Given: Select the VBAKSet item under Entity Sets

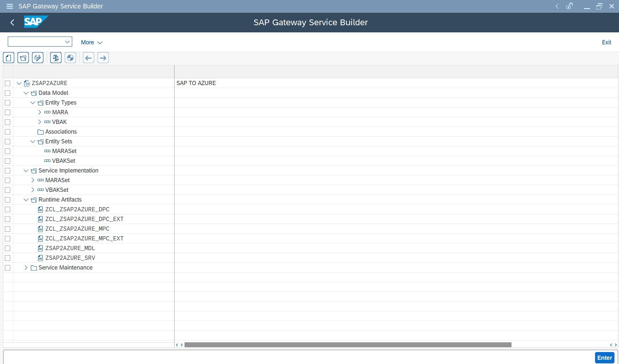Looking at the screenshot, I should 63,161.
